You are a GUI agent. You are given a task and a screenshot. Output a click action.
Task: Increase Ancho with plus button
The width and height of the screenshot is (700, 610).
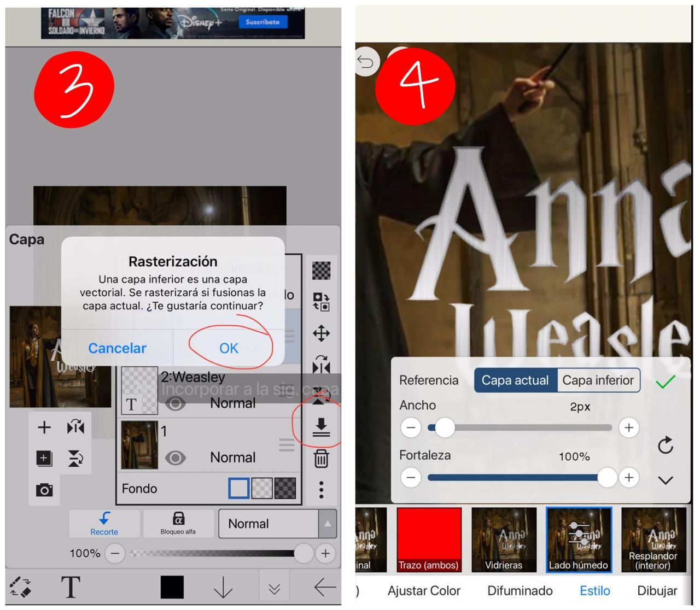629,427
